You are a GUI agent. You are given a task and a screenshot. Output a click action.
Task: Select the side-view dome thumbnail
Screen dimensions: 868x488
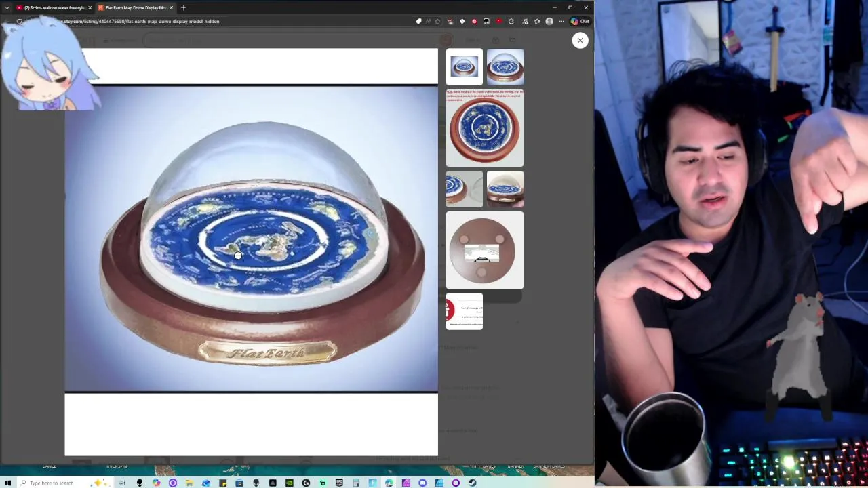tap(505, 189)
